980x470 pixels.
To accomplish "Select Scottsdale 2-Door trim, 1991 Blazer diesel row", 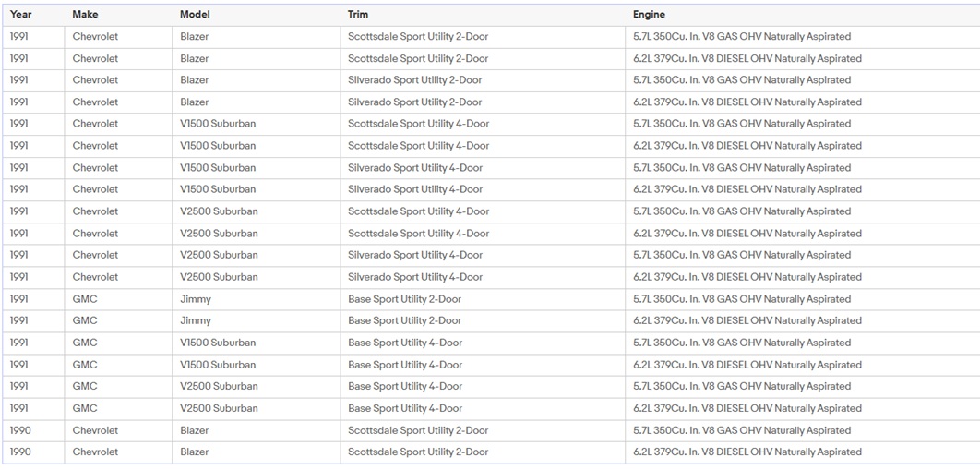I will coord(418,58).
